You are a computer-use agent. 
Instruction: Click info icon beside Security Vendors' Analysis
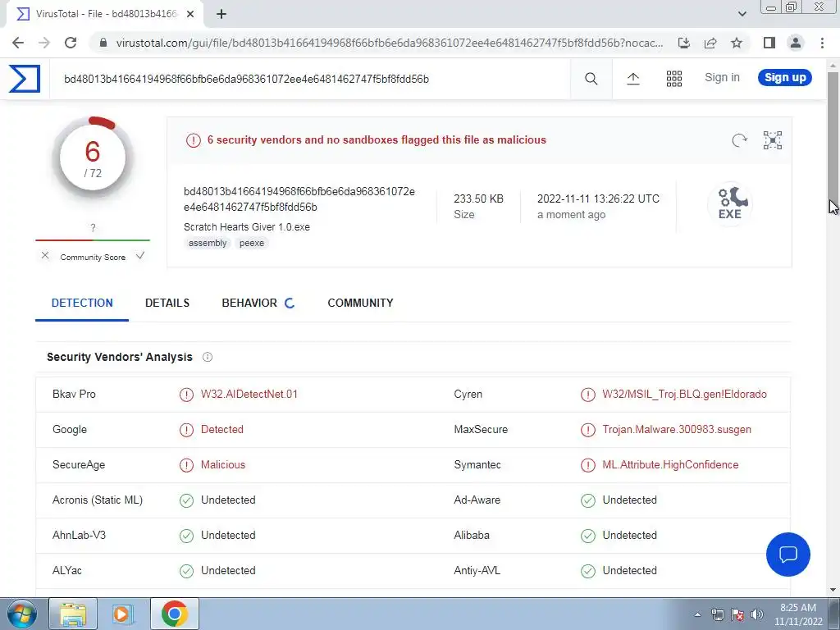tap(208, 357)
